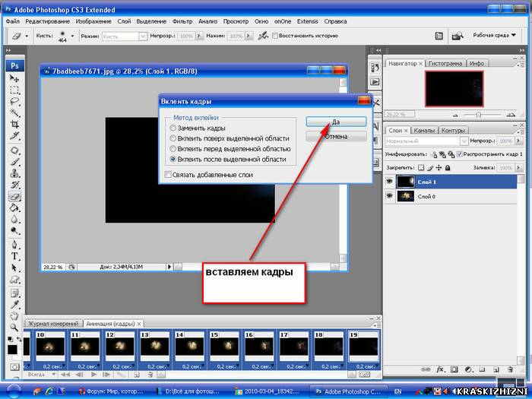Select the Clone Stamp tool
The height and width of the screenshot is (399, 532).
pos(14,173)
